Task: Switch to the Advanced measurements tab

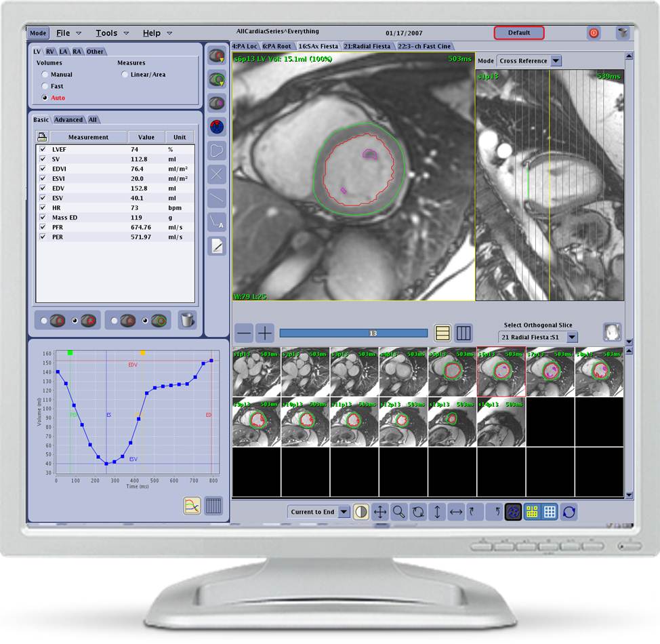Action: coord(68,120)
